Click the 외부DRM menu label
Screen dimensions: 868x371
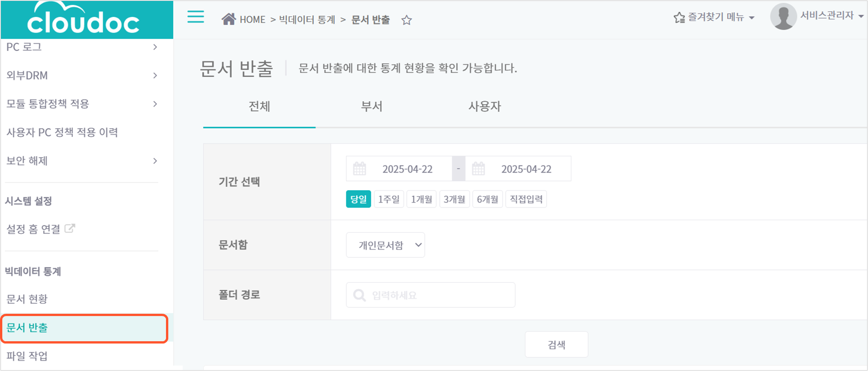pos(27,76)
